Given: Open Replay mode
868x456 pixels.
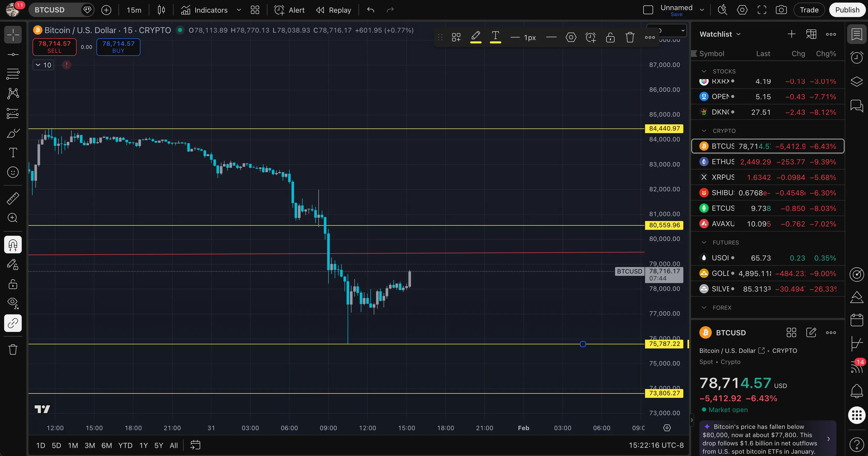Looking at the screenshot, I should click(334, 10).
